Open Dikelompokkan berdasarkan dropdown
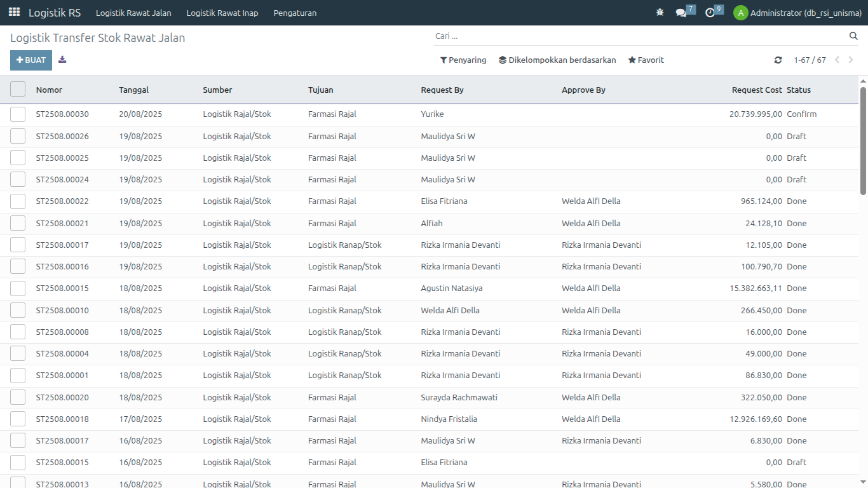 [x=557, y=60]
